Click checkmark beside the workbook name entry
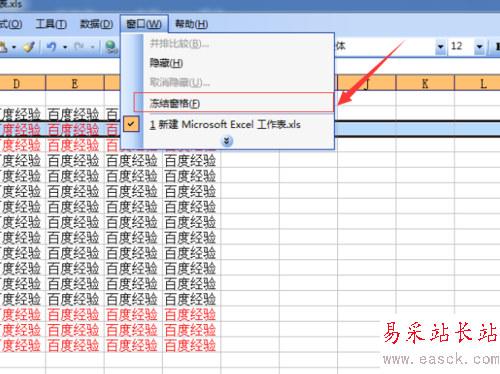 point(131,124)
